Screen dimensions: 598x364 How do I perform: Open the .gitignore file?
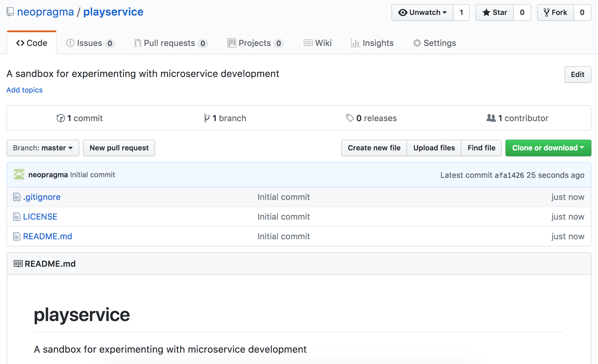coord(42,197)
